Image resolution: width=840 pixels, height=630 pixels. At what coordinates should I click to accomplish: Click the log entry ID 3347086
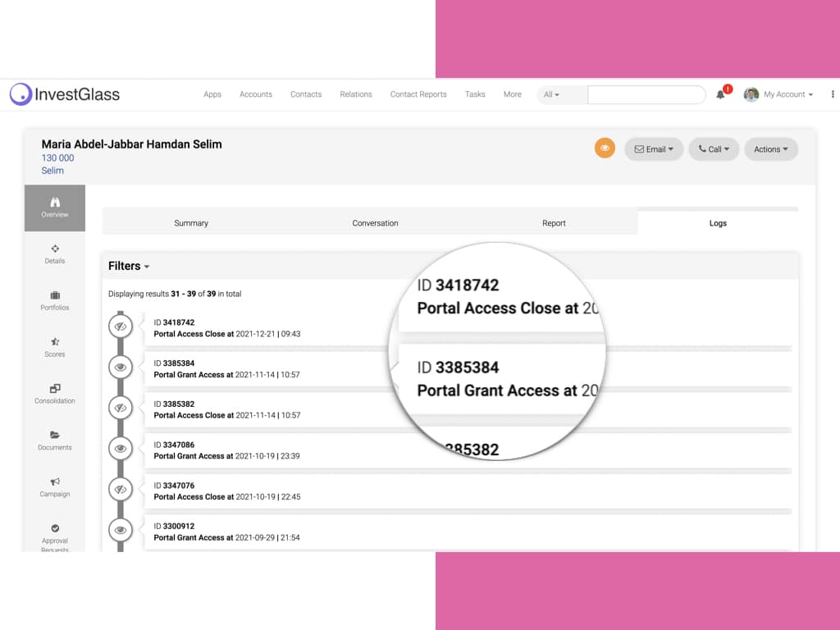(x=467, y=450)
